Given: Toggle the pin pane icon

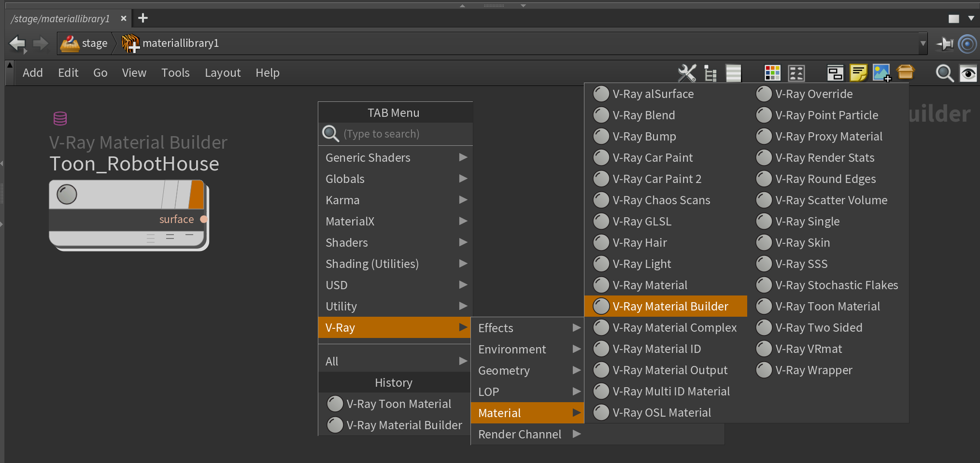Looking at the screenshot, I should [944, 44].
